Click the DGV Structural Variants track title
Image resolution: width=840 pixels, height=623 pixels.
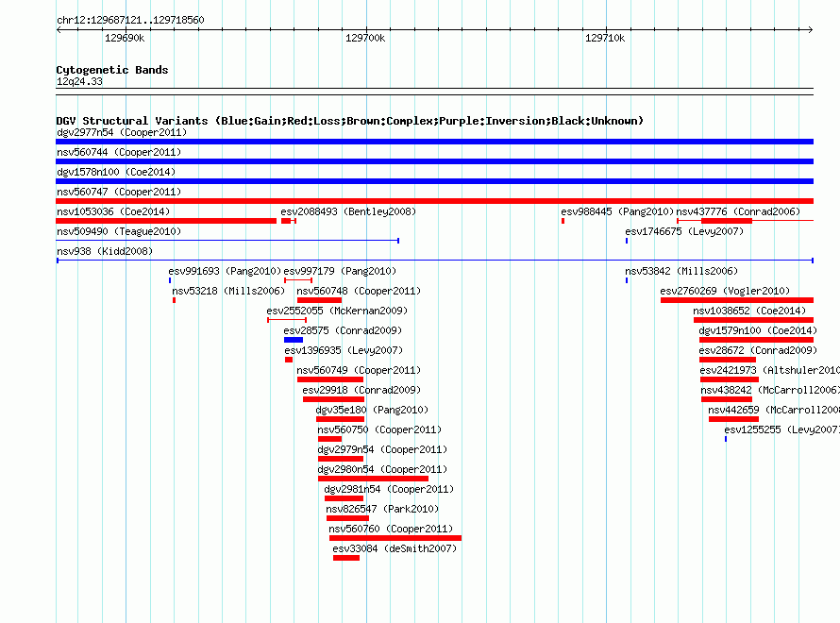click(x=349, y=121)
